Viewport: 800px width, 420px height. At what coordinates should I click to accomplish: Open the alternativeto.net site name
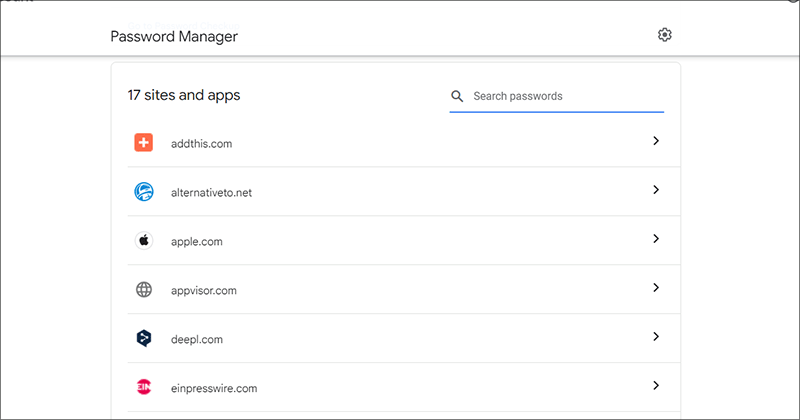point(211,193)
